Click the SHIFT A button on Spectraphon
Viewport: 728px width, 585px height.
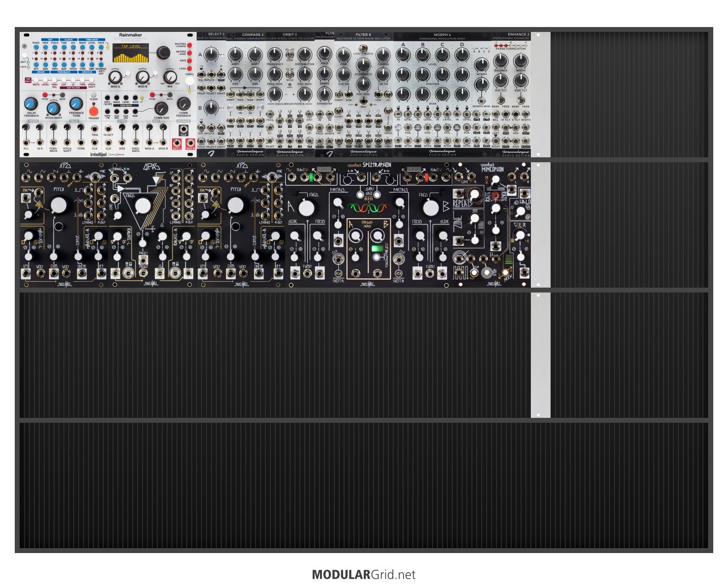point(339,273)
